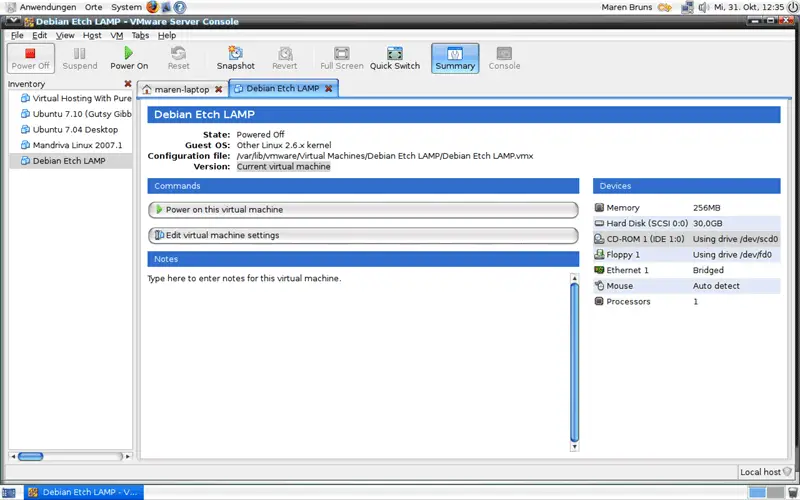
Task: Select the Mouse device icon
Action: pyautogui.click(x=599, y=286)
